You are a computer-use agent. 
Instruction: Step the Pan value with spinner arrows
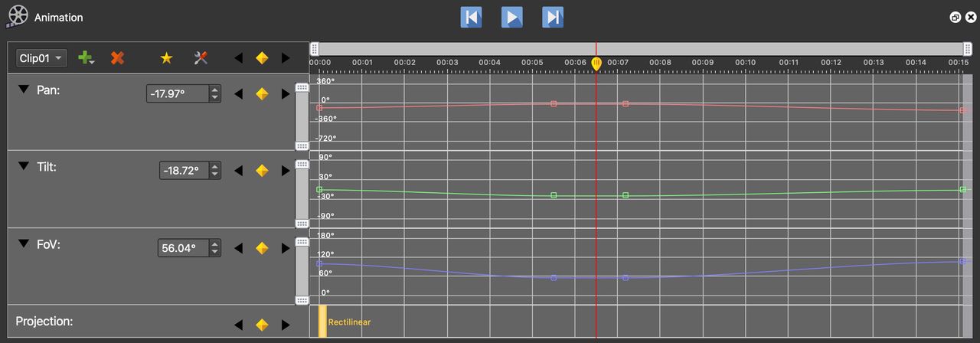click(215, 93)
